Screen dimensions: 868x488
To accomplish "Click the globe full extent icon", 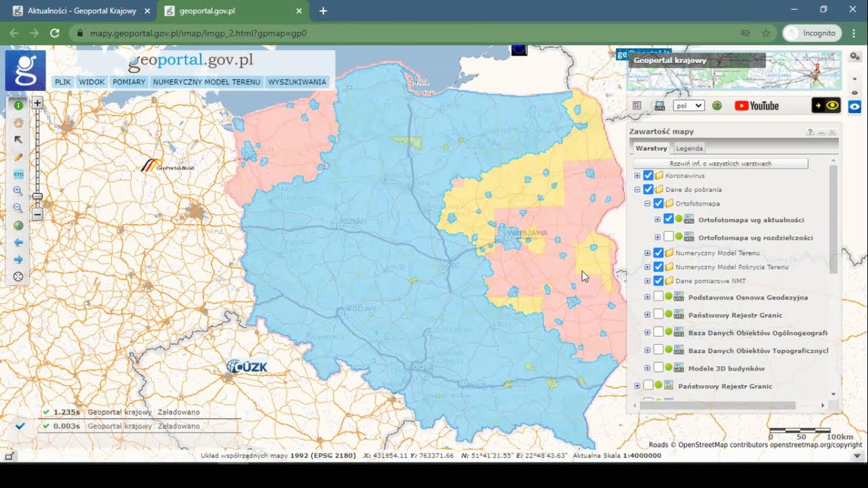I will (18, 226).
